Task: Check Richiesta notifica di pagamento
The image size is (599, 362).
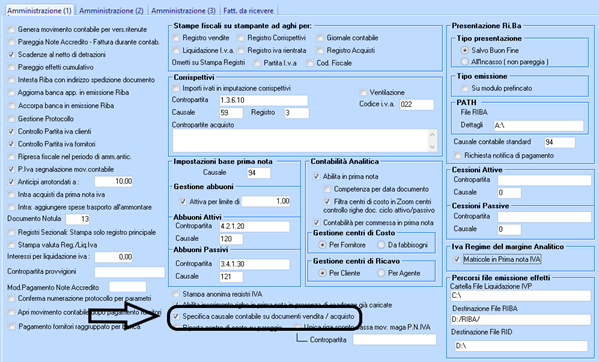Action: pos(458,155)
